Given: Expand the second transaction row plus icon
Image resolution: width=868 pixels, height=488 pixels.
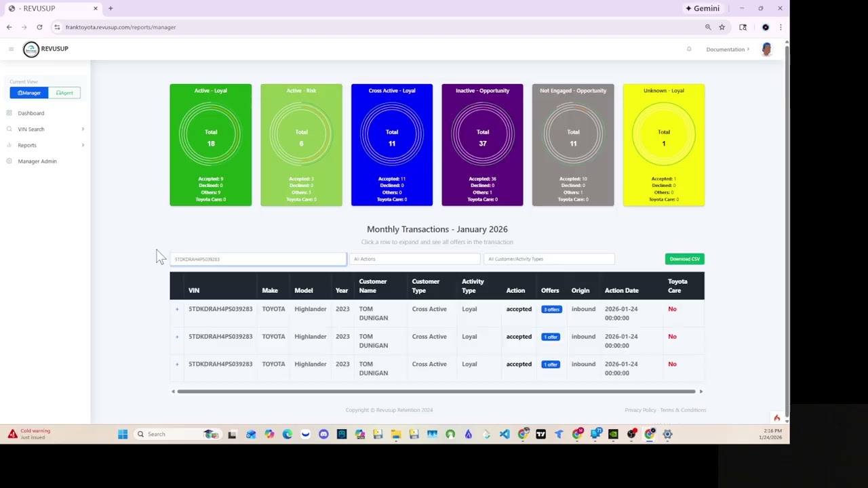Looking at the screenshot, I should coord(177,337).
